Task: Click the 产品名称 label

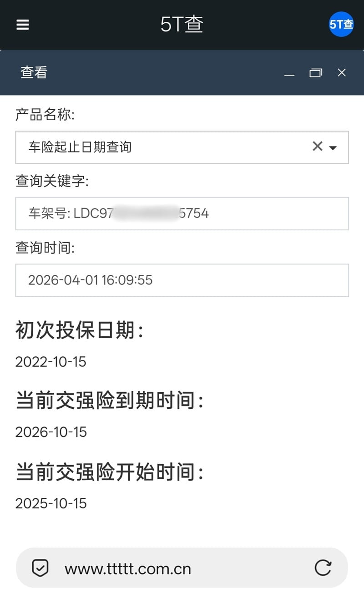Action: click(45, 115)
